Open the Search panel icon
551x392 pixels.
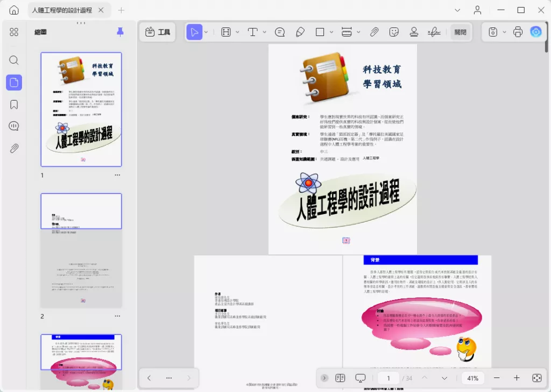tap(14, 60)
